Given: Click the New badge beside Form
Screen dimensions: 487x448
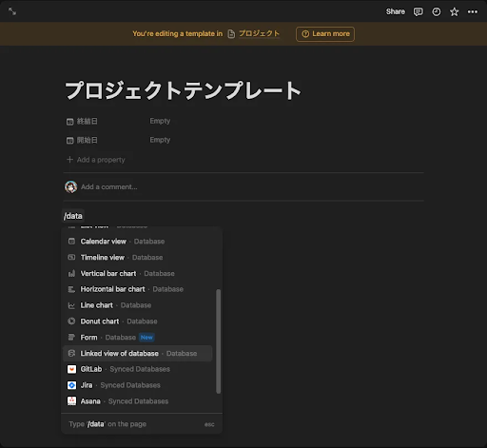Looking at the screenshot, I should click(146, 338).
